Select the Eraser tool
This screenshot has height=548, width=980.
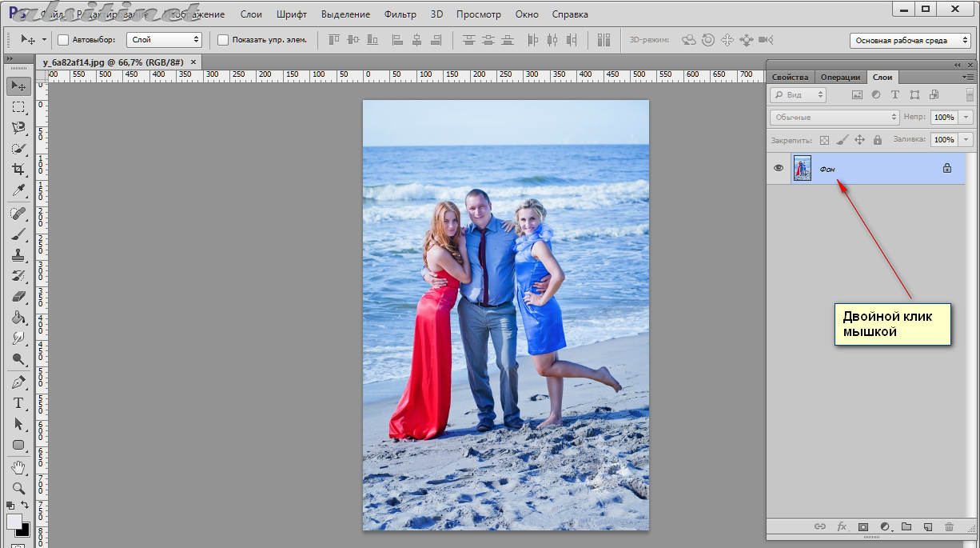coord(18,297)
